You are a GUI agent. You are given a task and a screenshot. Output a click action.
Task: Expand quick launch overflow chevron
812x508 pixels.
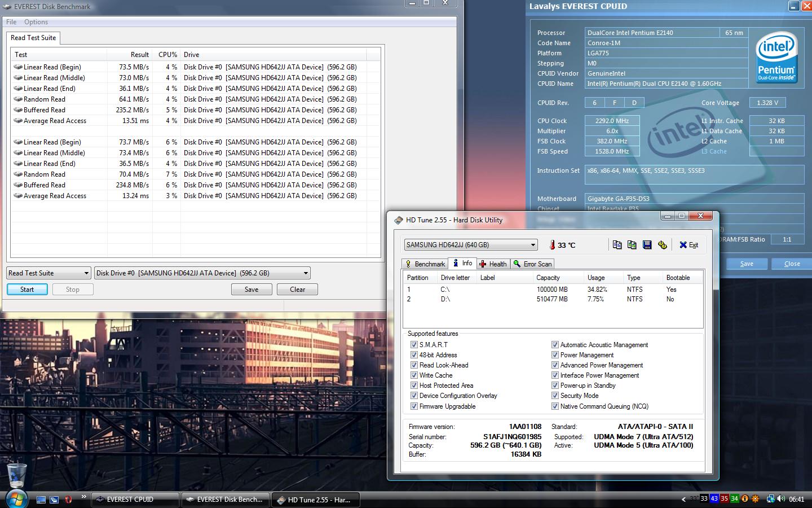tap(83, 497)
